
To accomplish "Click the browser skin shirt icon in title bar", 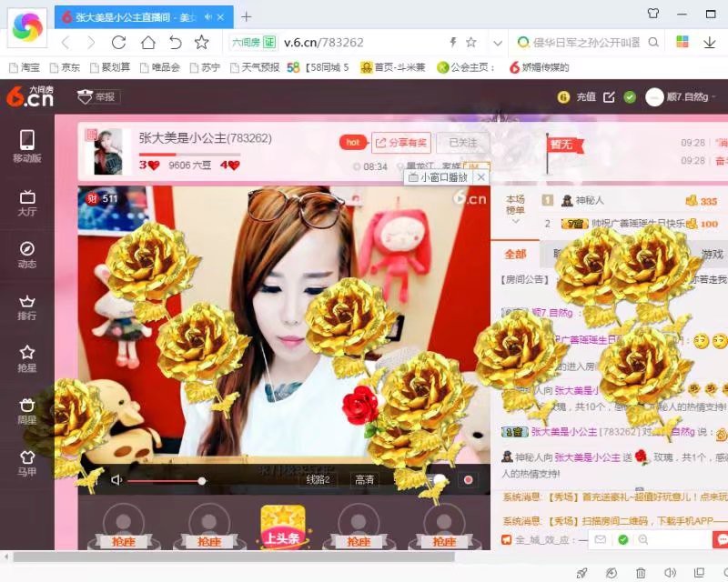I will pyautogui.click(x=653, y=14).
